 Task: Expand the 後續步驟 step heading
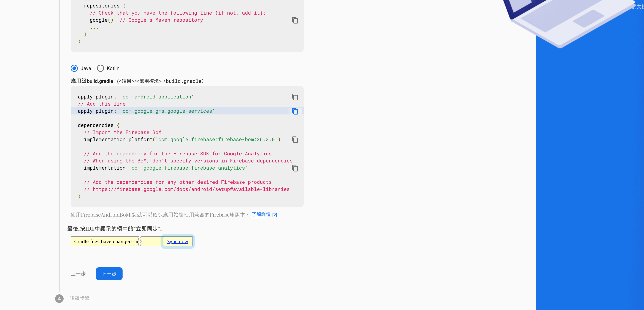80,298
